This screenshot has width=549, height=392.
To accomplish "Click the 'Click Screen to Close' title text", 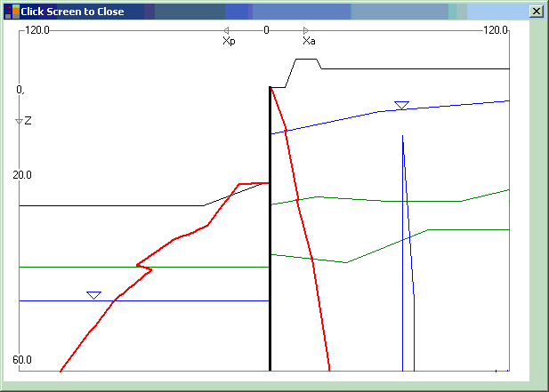I will point(72,12).
